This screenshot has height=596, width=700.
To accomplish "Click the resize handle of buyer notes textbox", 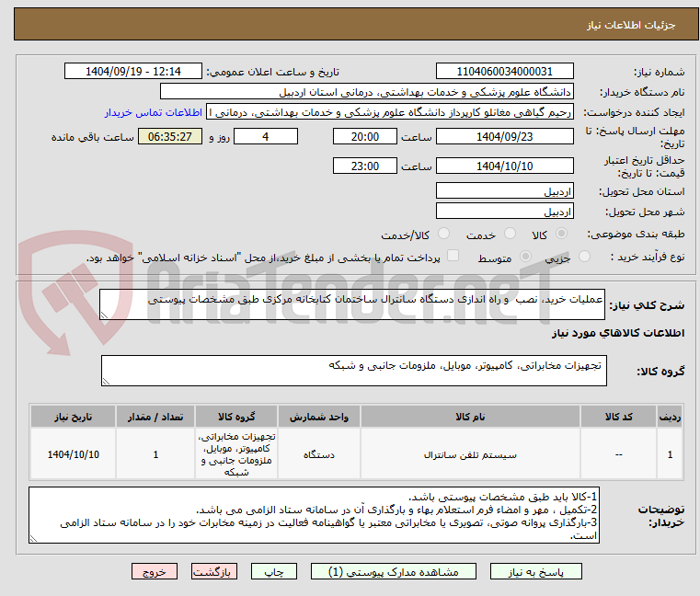I will (x=33, y=539).
